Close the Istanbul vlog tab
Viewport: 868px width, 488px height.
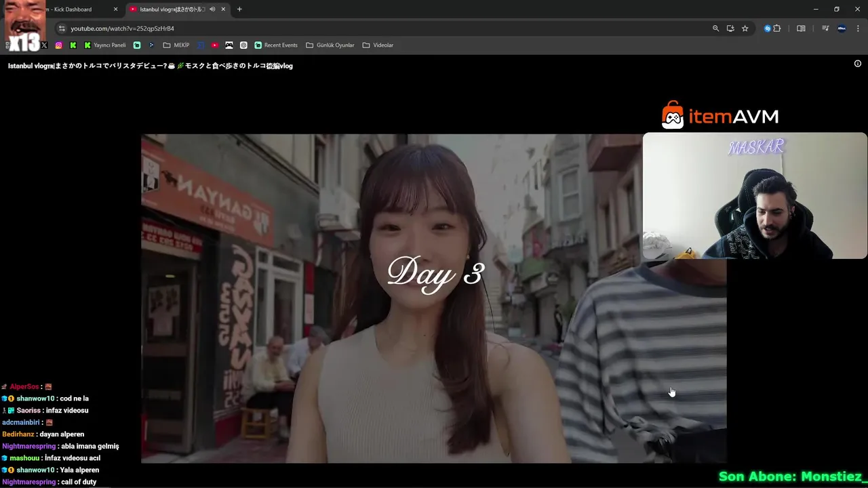tap(224, 9)
